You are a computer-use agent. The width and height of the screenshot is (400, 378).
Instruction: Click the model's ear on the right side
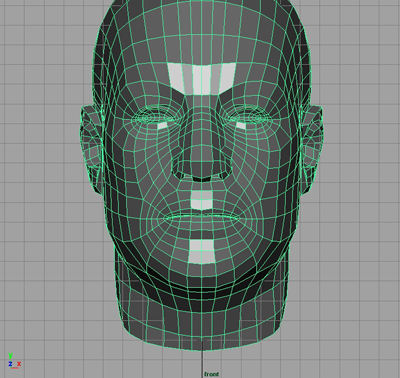tap(313, 147)
